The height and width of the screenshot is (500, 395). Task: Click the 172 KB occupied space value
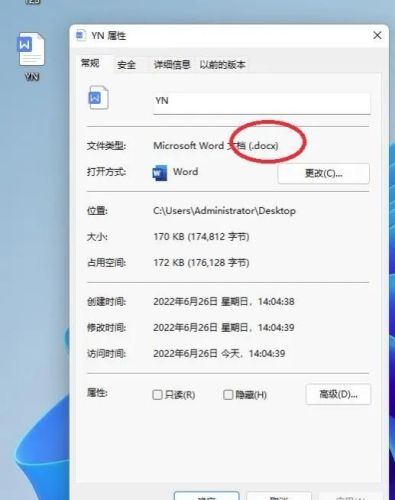[x=201, y=263]
